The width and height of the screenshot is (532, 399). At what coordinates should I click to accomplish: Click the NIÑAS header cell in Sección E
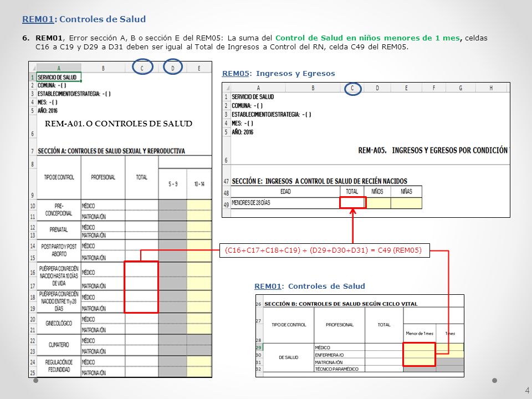pos(406,192)
